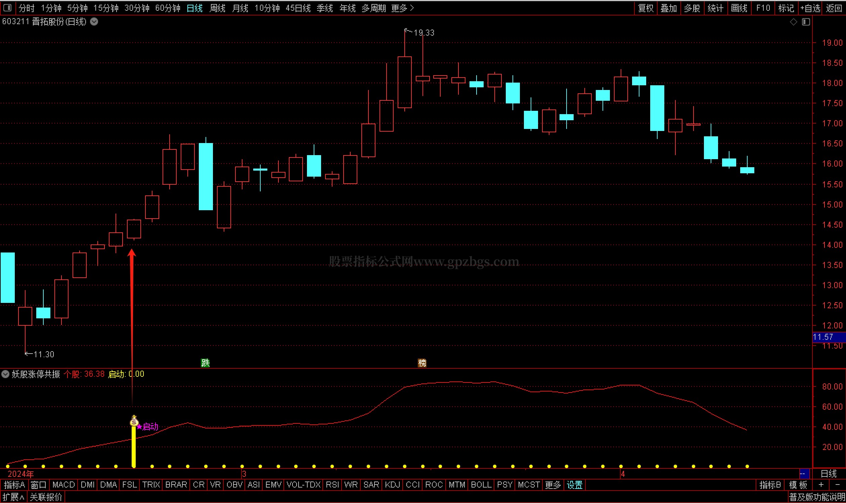The image size is (846, 504).
Task: Expand 更多 indicators in bottom bar
Action: (553, 485)
